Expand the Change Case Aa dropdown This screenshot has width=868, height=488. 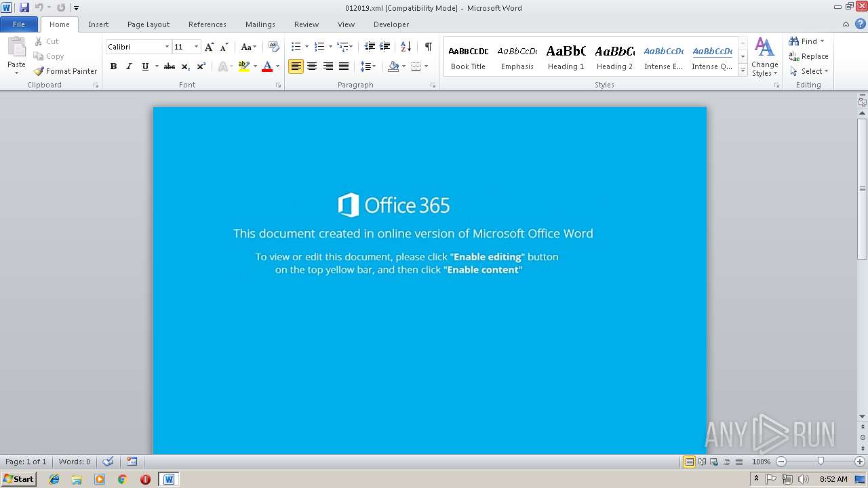point(249,47)
